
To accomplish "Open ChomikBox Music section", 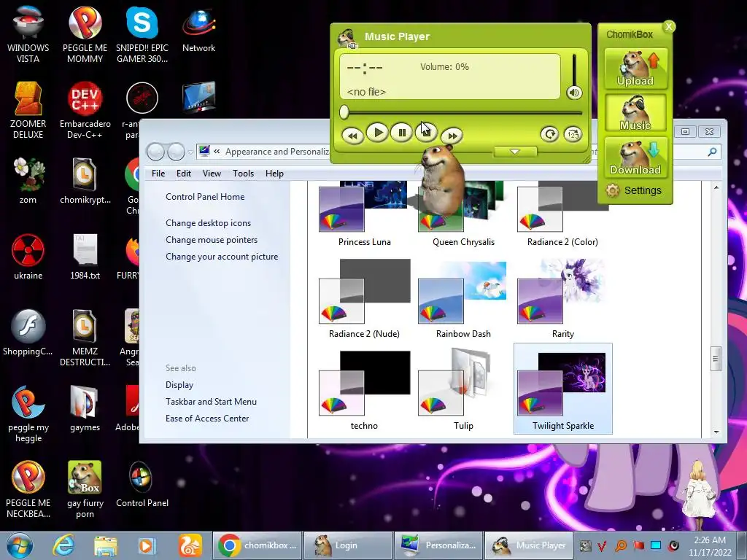I will (x=635, y=112).
